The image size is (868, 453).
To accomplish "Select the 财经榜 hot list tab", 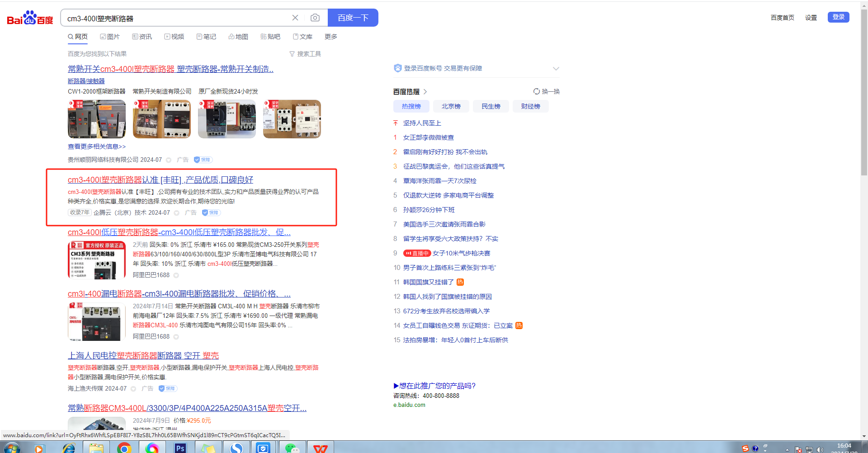I will 530,106.
